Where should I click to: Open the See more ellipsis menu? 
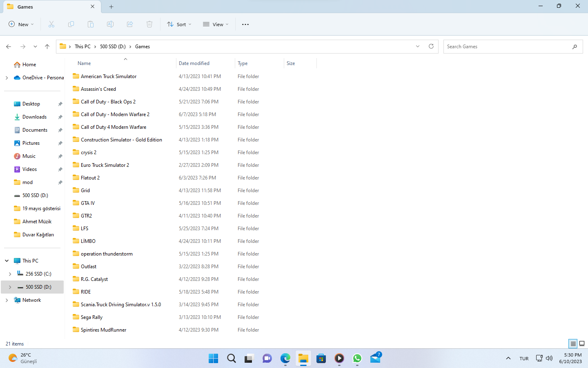click(x=245, y=25)
